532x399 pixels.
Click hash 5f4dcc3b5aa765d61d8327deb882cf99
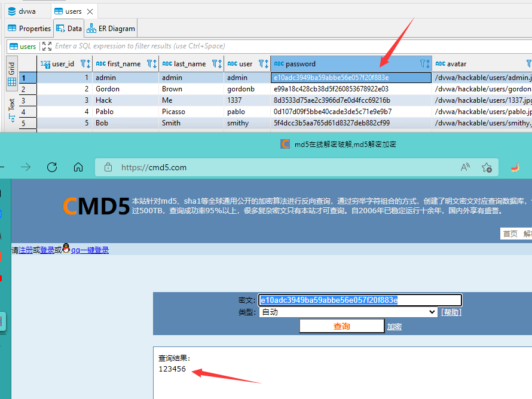tap(351, 123)
